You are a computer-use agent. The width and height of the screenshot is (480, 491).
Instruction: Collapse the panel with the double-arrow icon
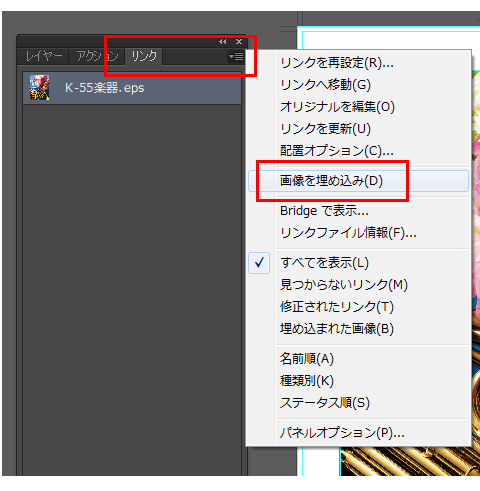pyautogui.click(x=223, y=42)
